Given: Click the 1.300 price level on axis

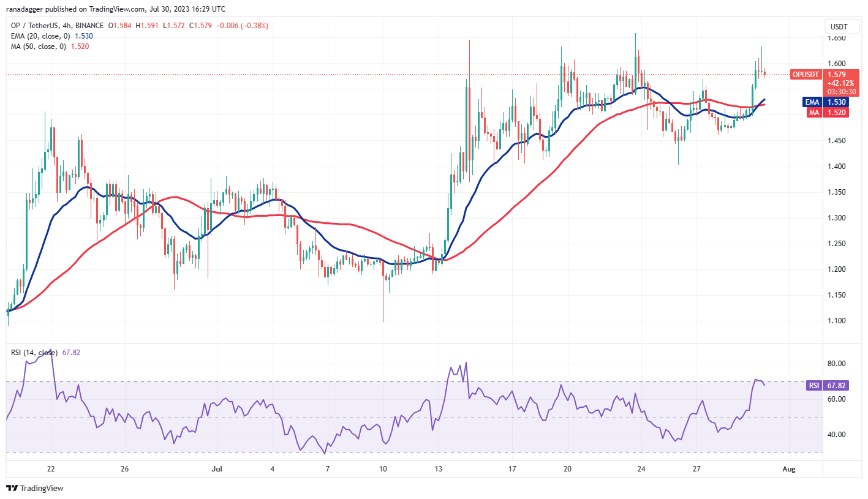Looking at the screenshot, I should 837,218.
